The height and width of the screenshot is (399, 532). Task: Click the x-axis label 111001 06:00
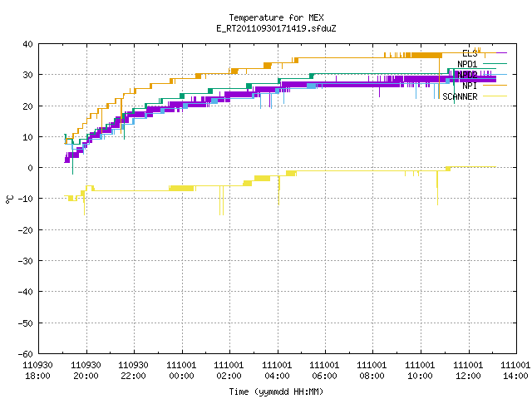[x=325, y=371]
